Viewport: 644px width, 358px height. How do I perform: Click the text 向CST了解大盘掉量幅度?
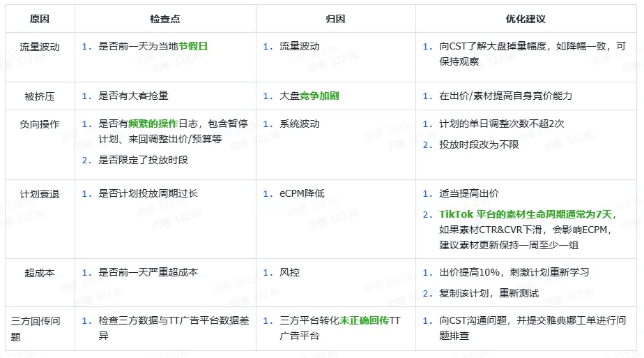tap(493, 47)
